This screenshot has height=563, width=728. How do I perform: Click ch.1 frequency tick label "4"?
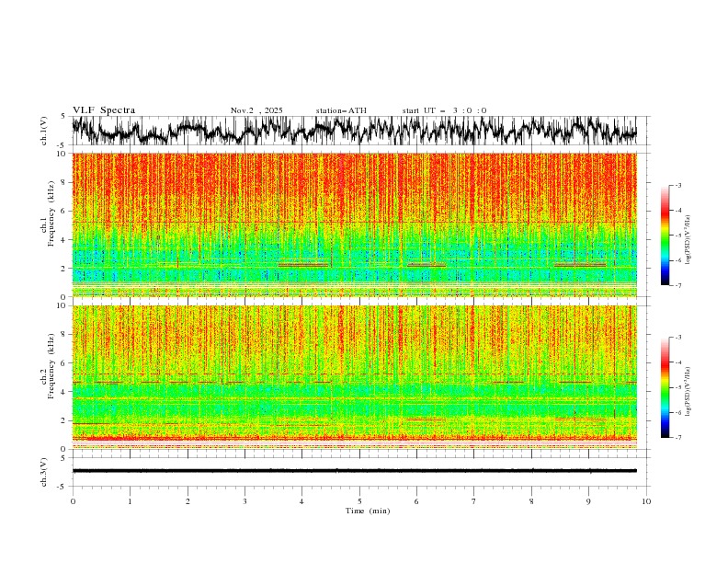(64, 240)
